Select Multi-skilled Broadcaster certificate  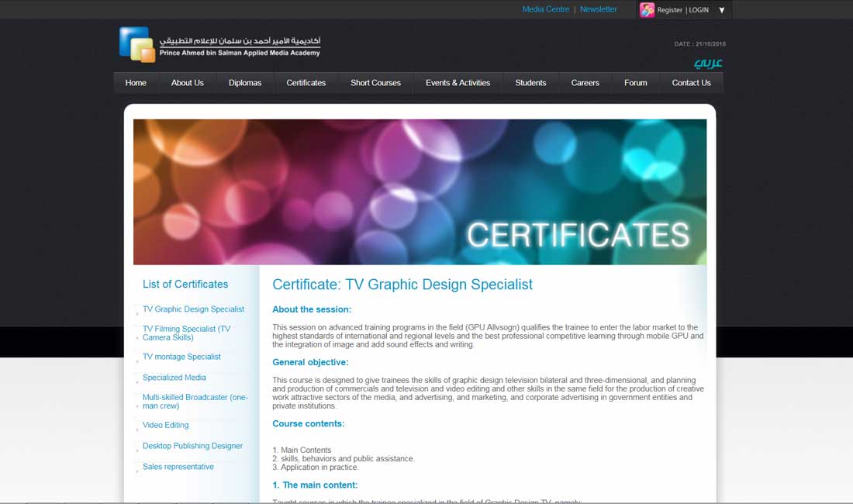point(195,402)
